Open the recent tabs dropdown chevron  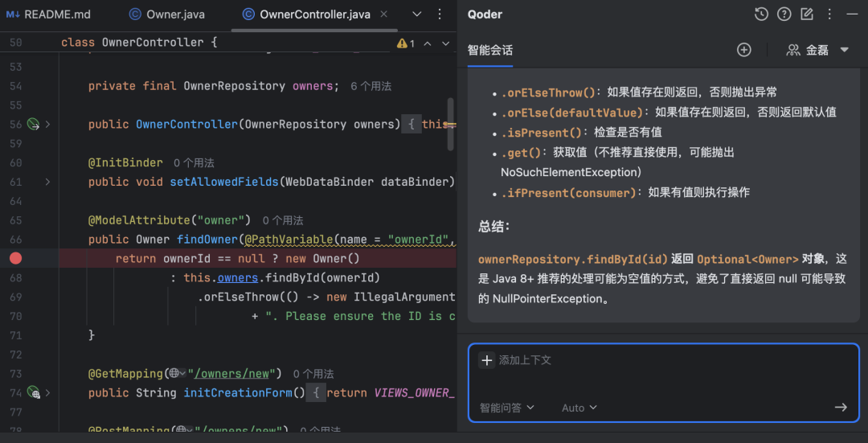tap(417, 14)
